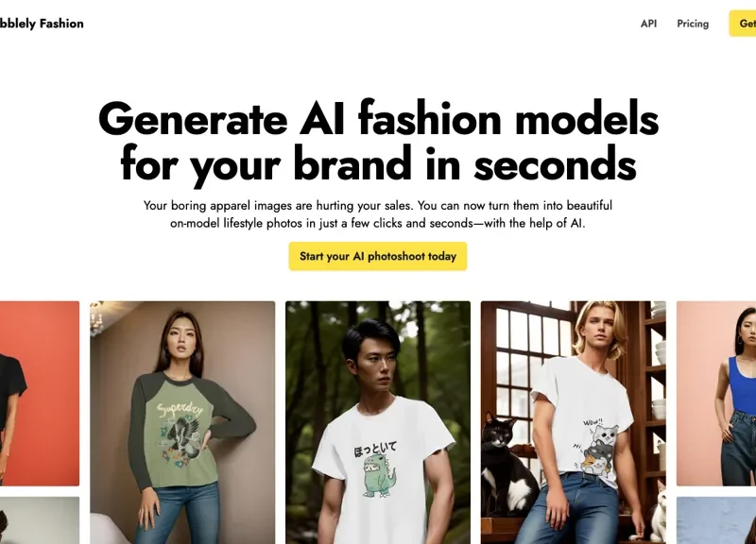The height and width of the screenshot is (544, 756).
Task: Click the headline Generate AI fashion models
Action: pyautogui.click(x=378, y=119)
